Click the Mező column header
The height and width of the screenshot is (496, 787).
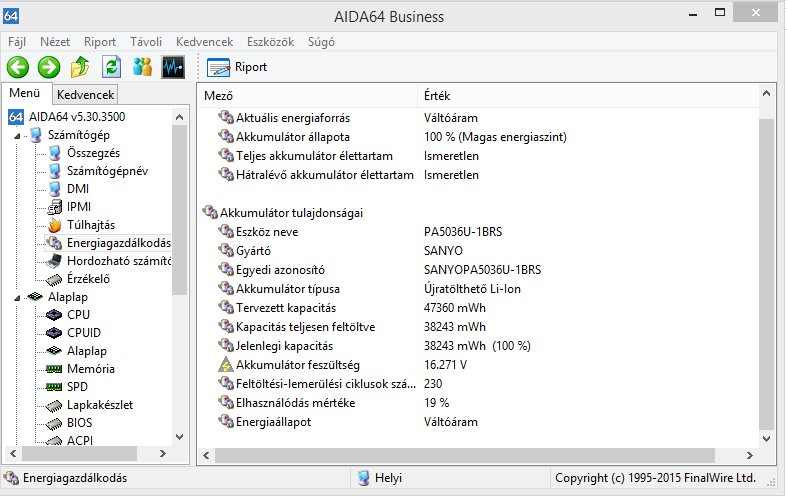218,96
